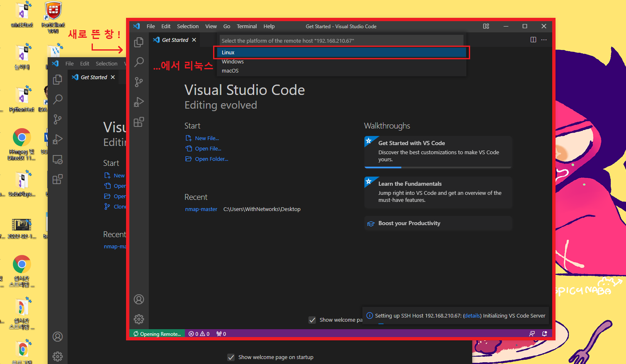Select Windows as remote platform
The image size is (626, 364).
[x=342, y=61]
